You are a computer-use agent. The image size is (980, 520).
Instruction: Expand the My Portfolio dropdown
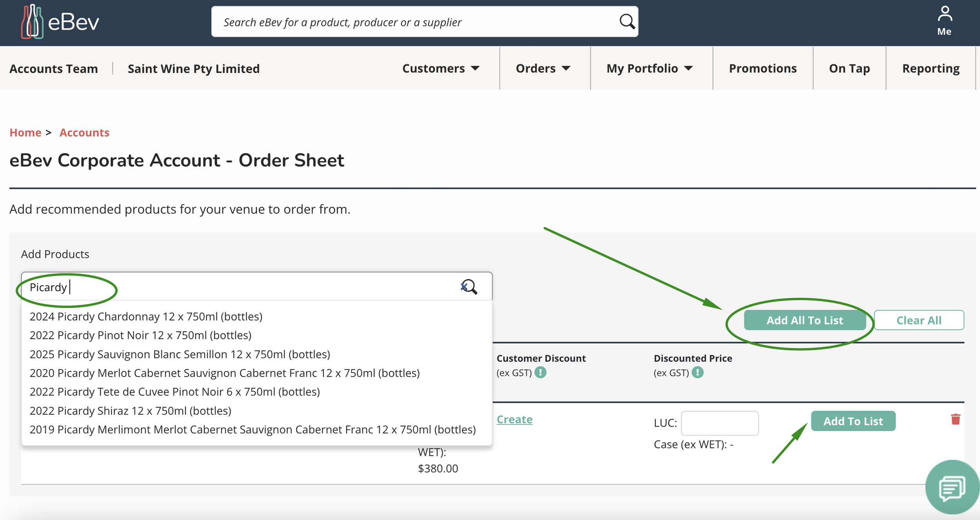coord(649,68)
